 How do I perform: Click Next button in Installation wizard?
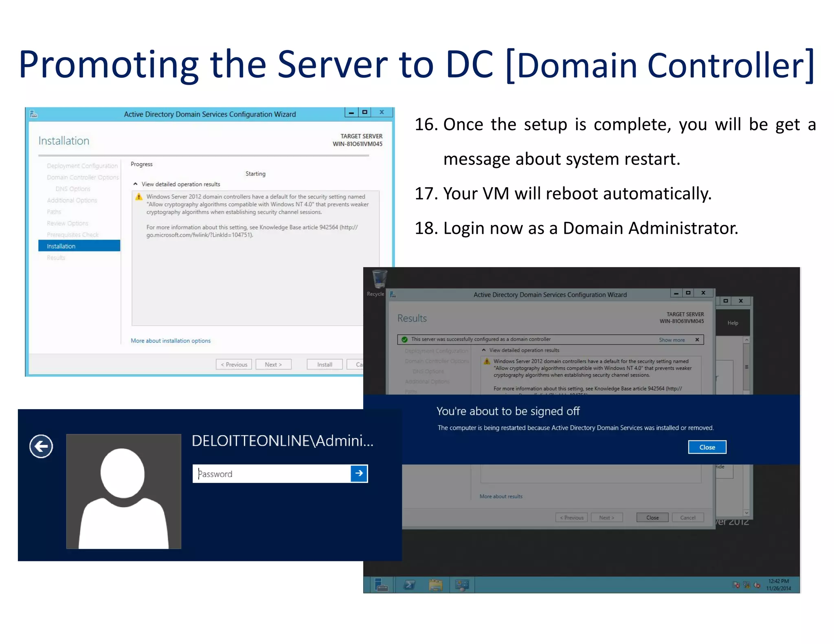coord(273,364)
